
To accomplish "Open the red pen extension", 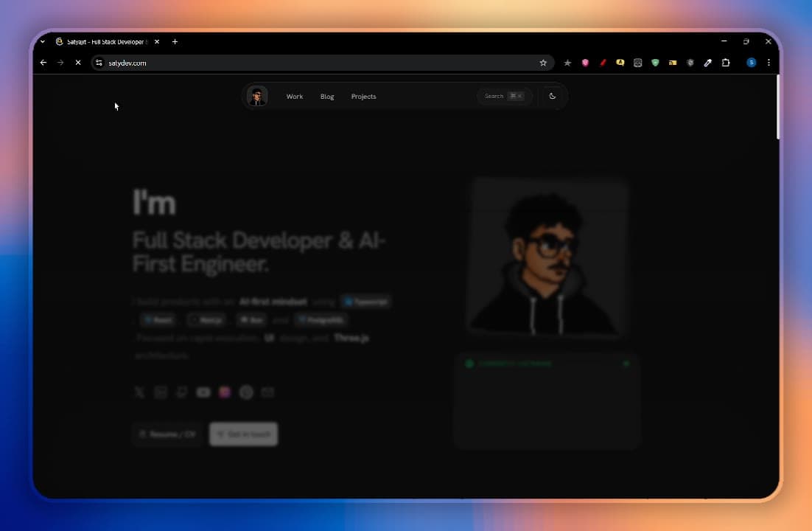I will 603,63.
